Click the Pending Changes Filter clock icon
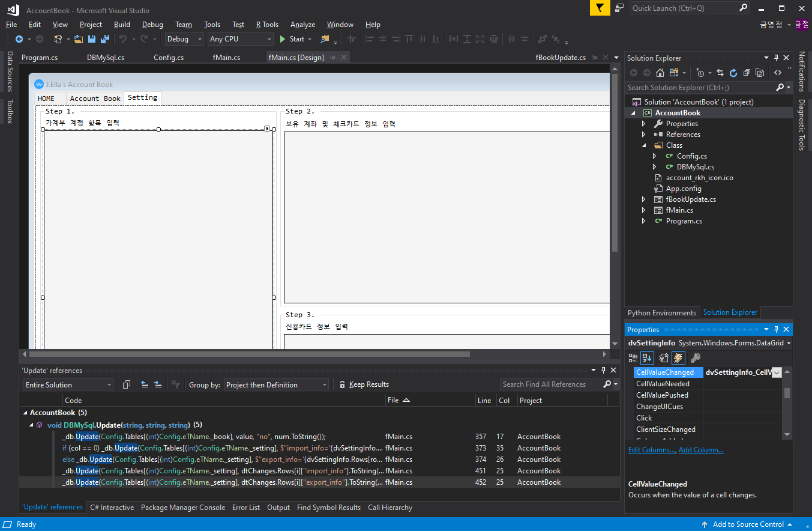Screen dimensions: 812x531 [x=700, y=73]
